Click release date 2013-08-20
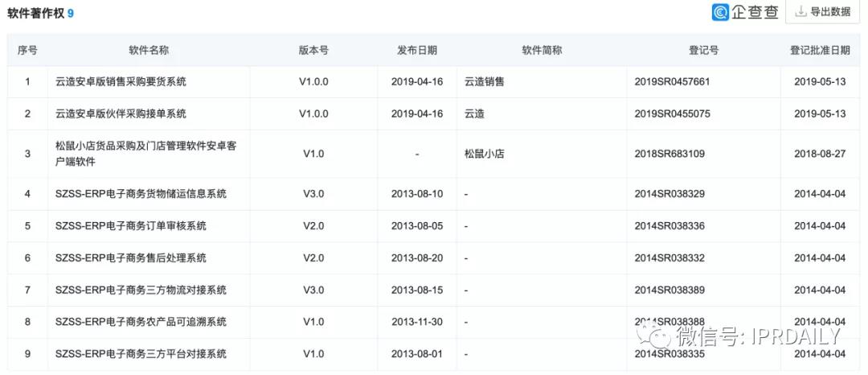 point(417,258)
